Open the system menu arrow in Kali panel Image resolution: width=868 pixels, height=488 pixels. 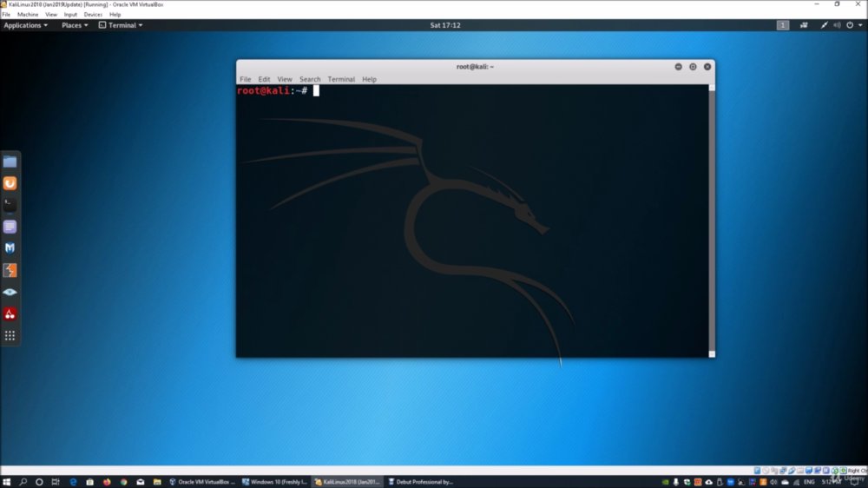tap(860, 25)
